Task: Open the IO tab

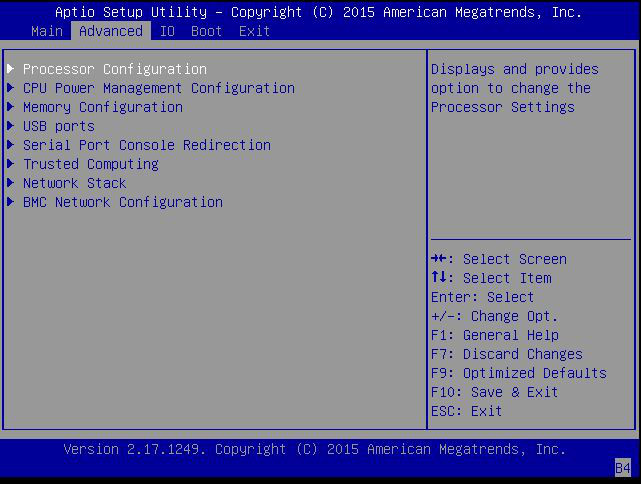Action: (167, 31)
